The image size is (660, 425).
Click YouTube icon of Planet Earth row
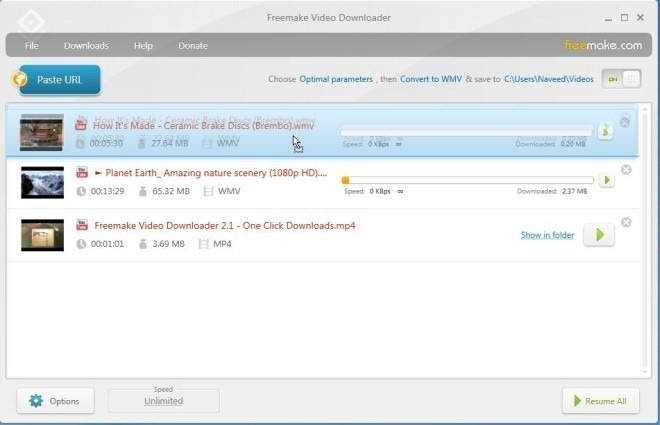coord(82,172)
